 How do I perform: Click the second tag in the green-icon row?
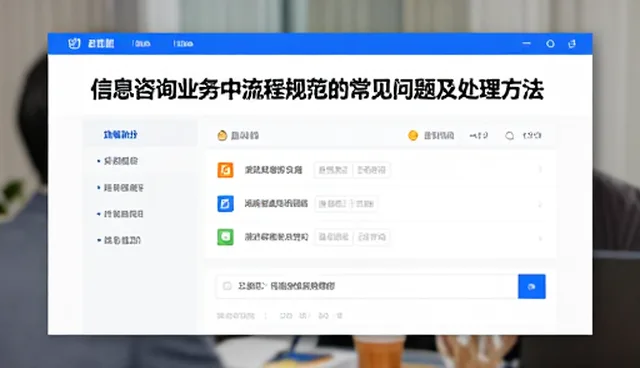pyautogui.click(x=371, y=237)
